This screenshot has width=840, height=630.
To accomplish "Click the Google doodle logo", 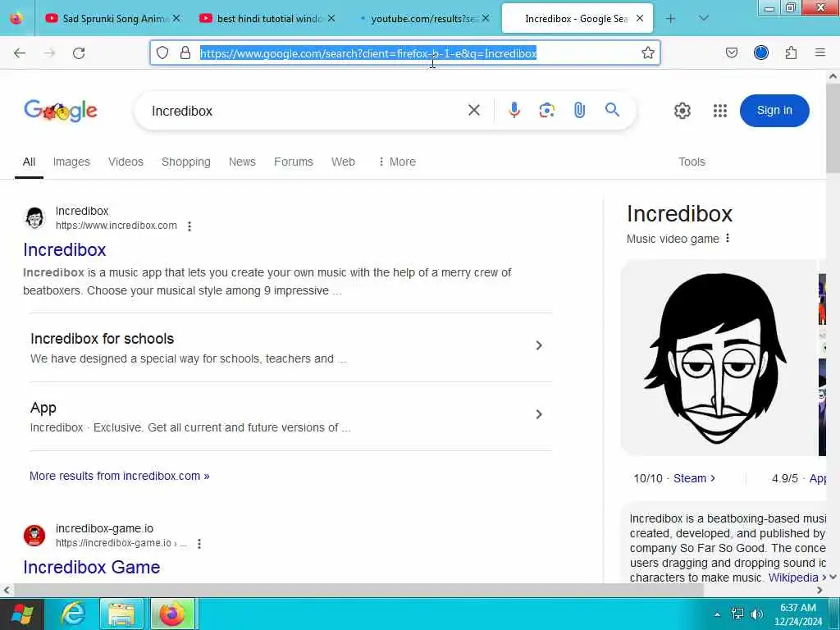I will 61,111.
